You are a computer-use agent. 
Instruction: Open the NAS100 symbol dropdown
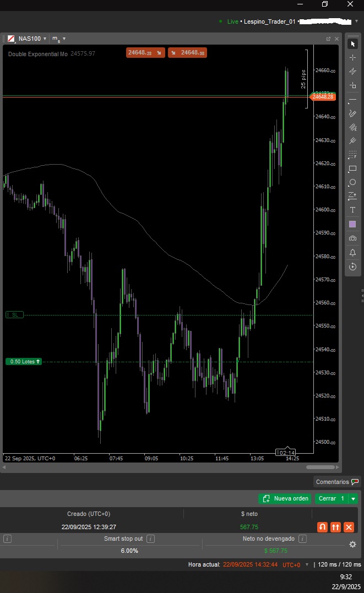(45, 39)
